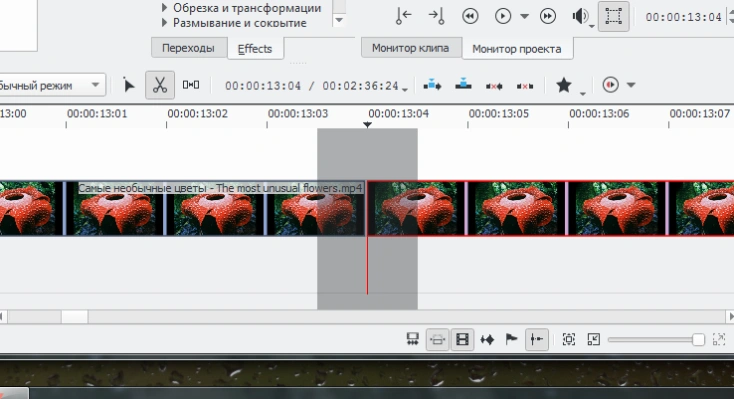The width and height of the screenshot is (734, 399).
Task: Click the timeline zoom slider handle
Action: click(698, 340)
